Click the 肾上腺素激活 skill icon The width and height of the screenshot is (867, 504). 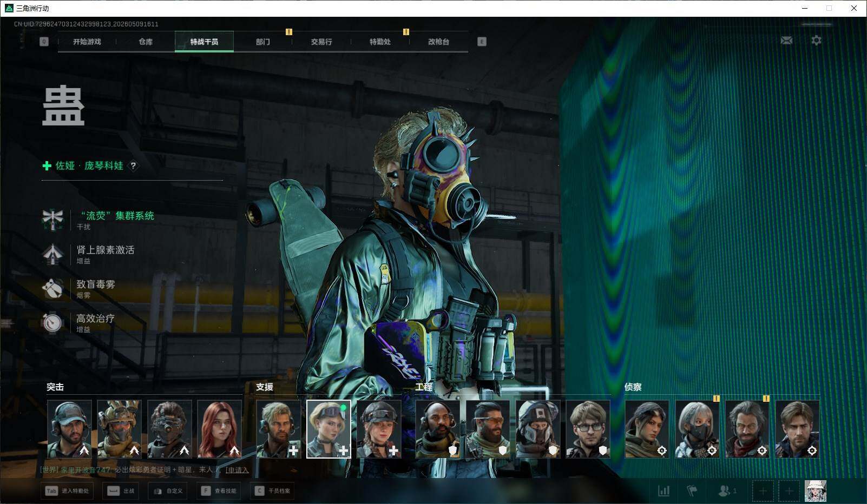pyautogui.click(x=52, y=254)
